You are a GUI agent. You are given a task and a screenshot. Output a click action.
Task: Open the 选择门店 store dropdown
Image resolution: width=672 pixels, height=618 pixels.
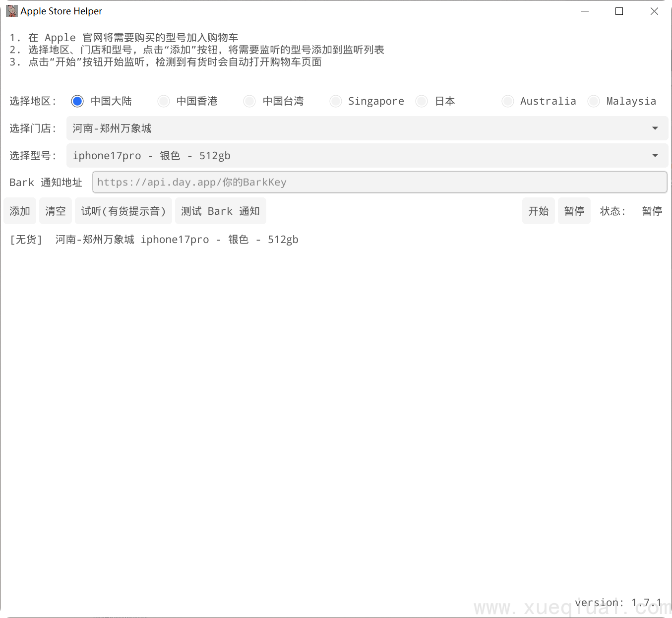coord(367,128)
